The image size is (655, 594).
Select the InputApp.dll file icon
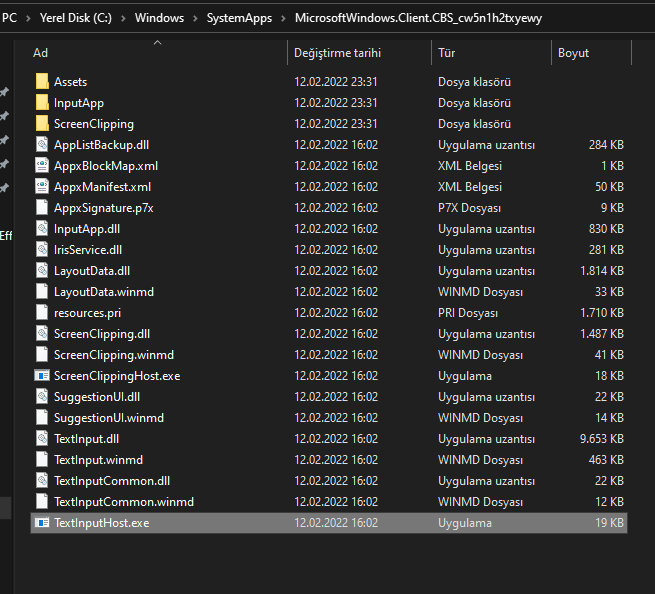point(42,228)
